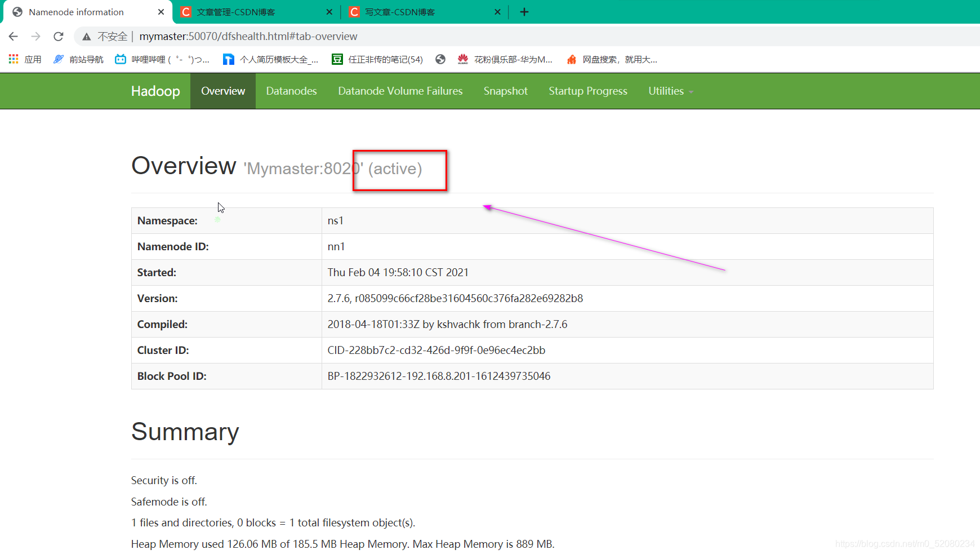Expand the Utilities dropdown menu
Screen dimensions: 980x554
pos(670,91)
